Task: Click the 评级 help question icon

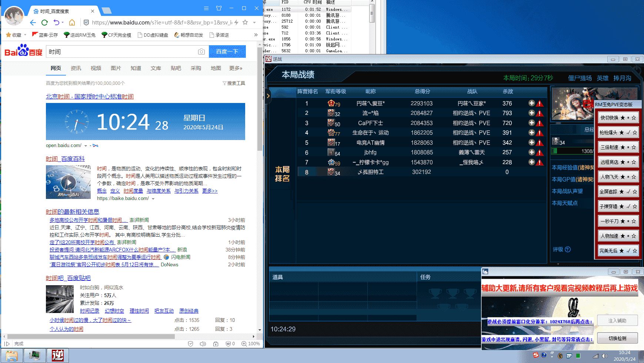Action: (568, 249)
